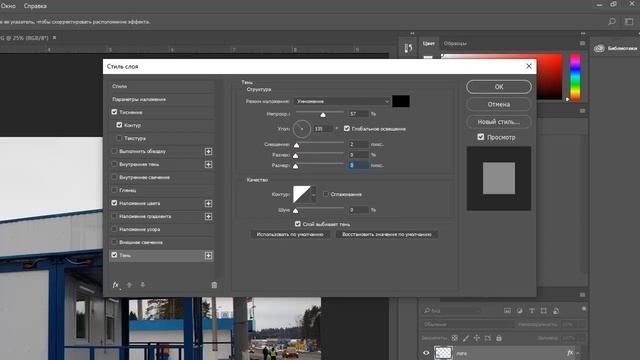
Task: Enable the Внутренняя тень checkbox
Action: point(114,164)
